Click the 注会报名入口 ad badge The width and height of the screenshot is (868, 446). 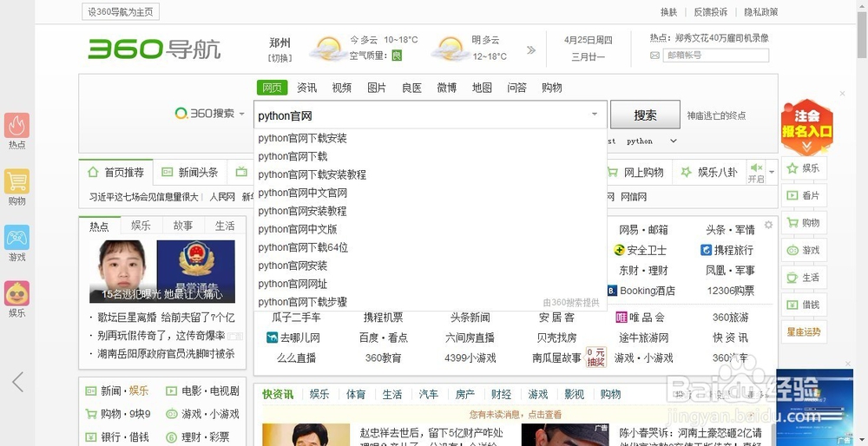pyautogui.click(x=806, y=127)
